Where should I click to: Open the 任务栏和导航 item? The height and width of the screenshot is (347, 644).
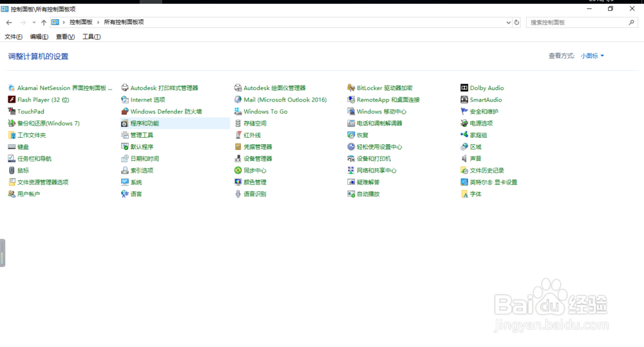click(x=34, y=159)
